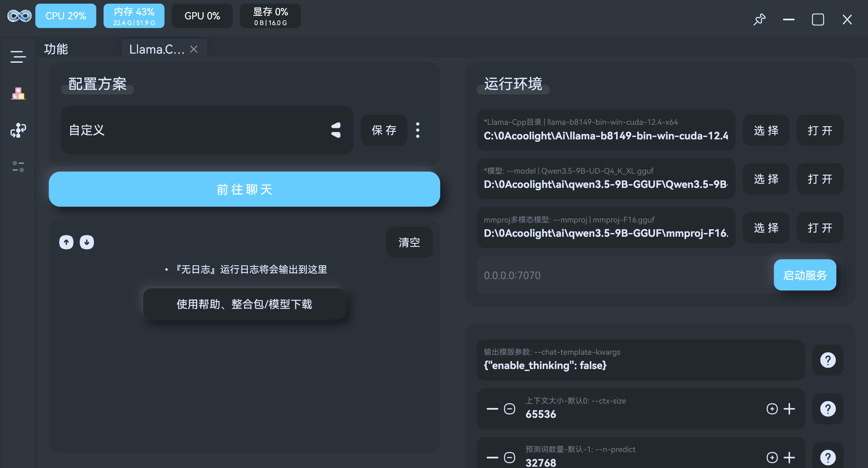
Task: Pin the window with the pin icon
Action: 759,20
